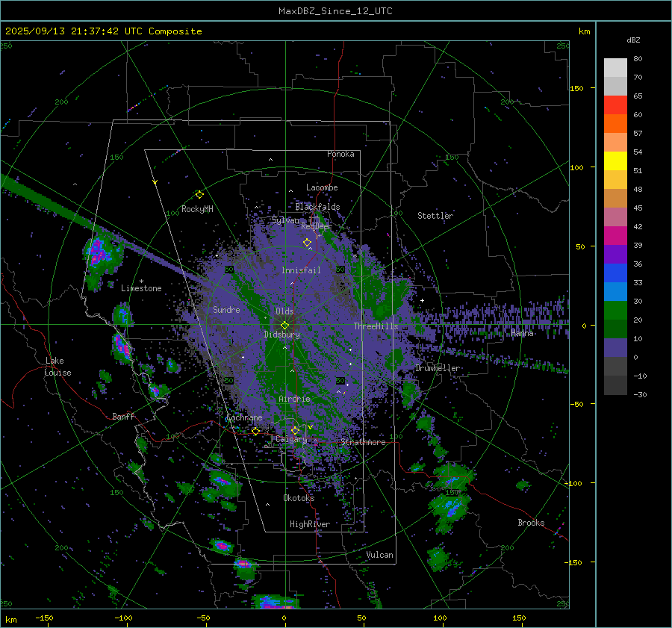
Task: Click the Blackfalds city label
Action: point(317,207)
